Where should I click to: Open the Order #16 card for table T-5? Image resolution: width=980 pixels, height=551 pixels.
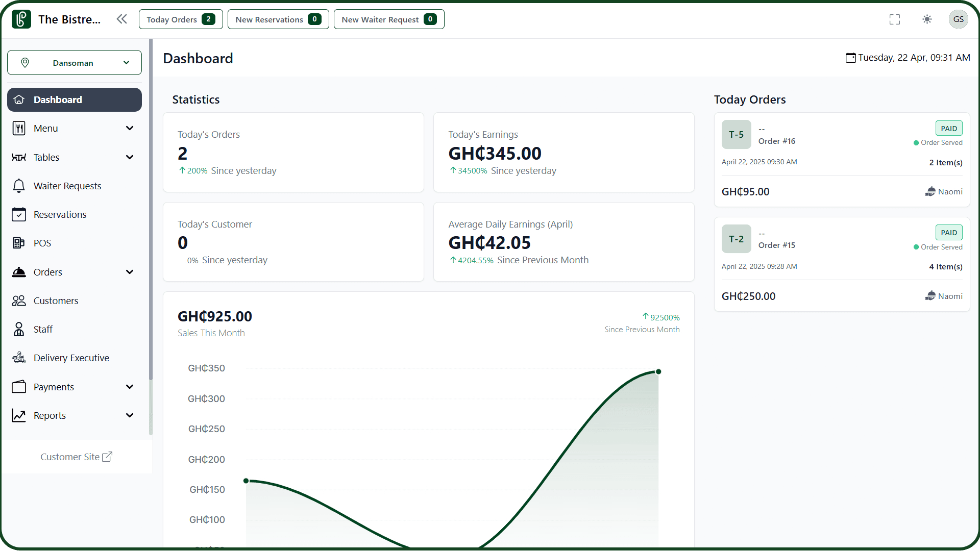841,159
